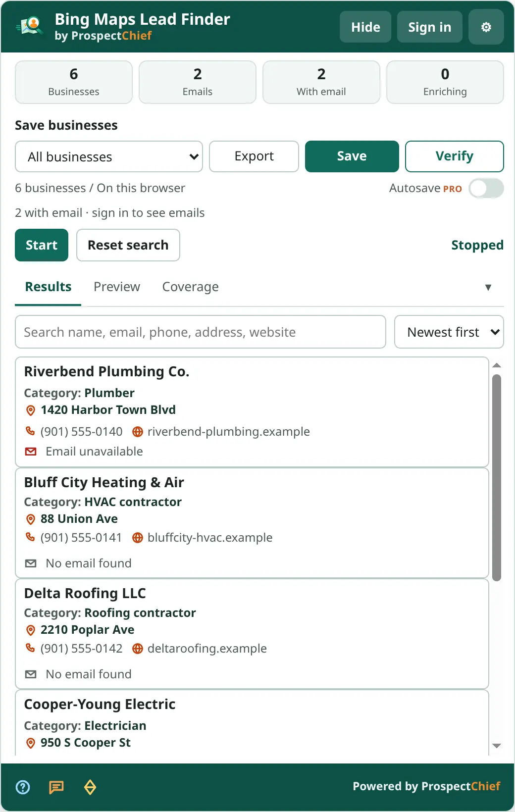Click Category: HVAC contractor text
This screenshot has height=812, width=515.
pos(103,502)
